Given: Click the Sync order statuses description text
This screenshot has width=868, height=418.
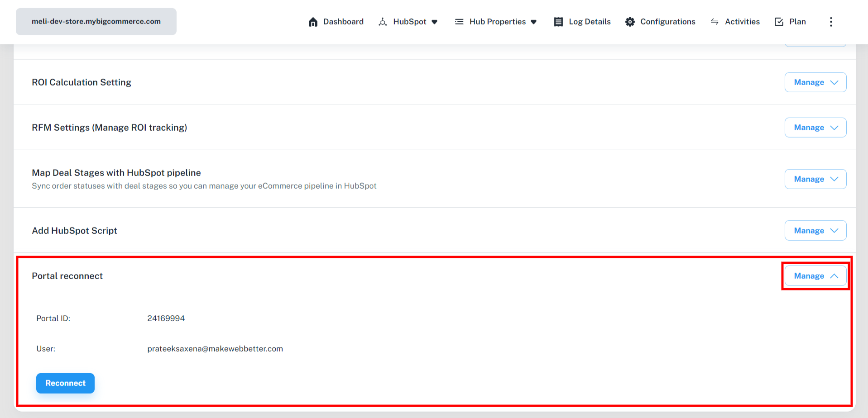Looking at the screenshot, I should tap(204, 186).
